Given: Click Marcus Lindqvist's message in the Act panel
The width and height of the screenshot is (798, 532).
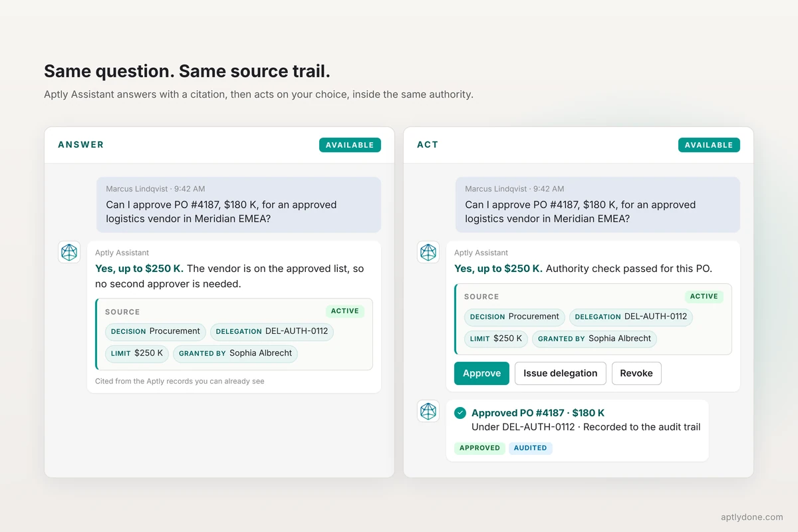Looking at the screenshot, I should click(598, 205).
